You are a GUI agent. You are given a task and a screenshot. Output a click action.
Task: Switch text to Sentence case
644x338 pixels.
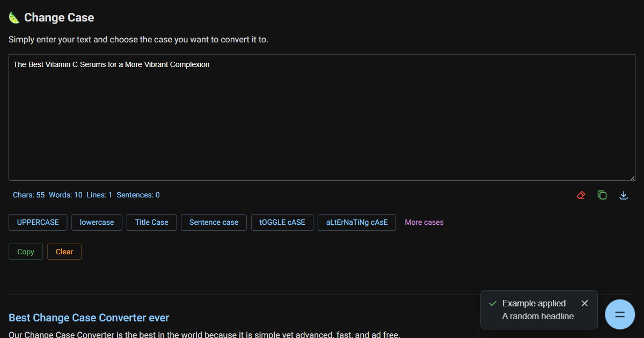[x=214, y=223]
